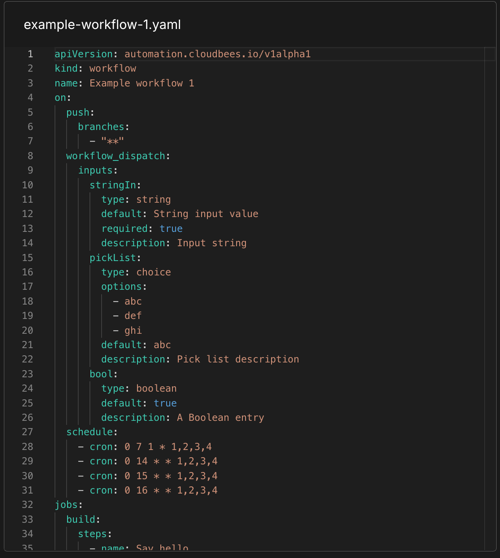Click the 'true' value after required
500x558 pixels.
(x=171, y=228)
